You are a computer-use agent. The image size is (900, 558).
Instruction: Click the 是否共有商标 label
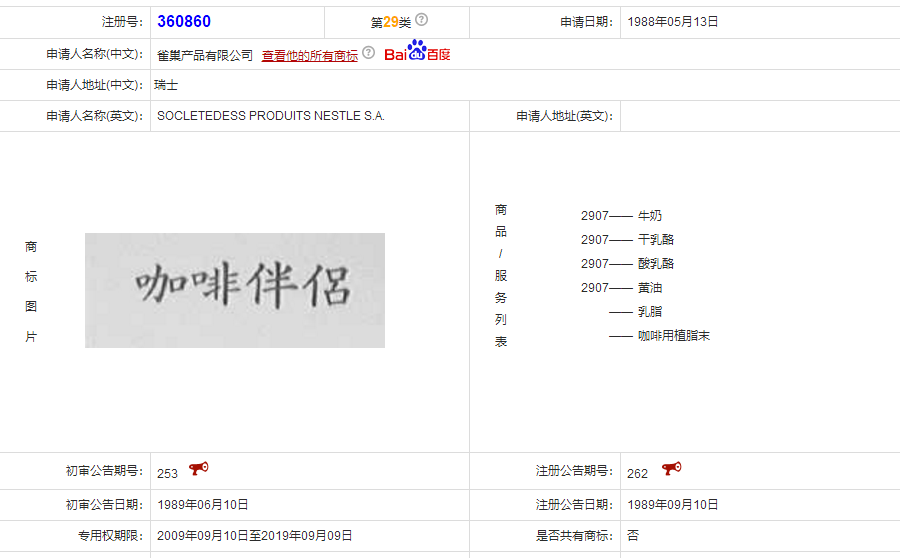[575, 536]
